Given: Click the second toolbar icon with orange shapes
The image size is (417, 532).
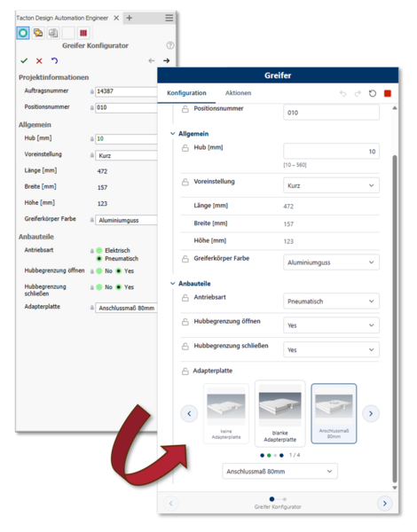Looking at the screenshot, I should coord(38,33).
